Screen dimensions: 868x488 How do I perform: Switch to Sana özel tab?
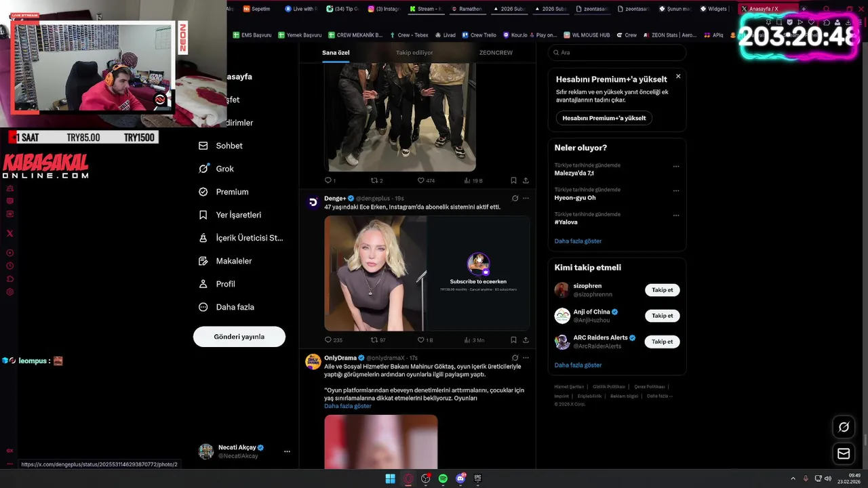(336, 53)
